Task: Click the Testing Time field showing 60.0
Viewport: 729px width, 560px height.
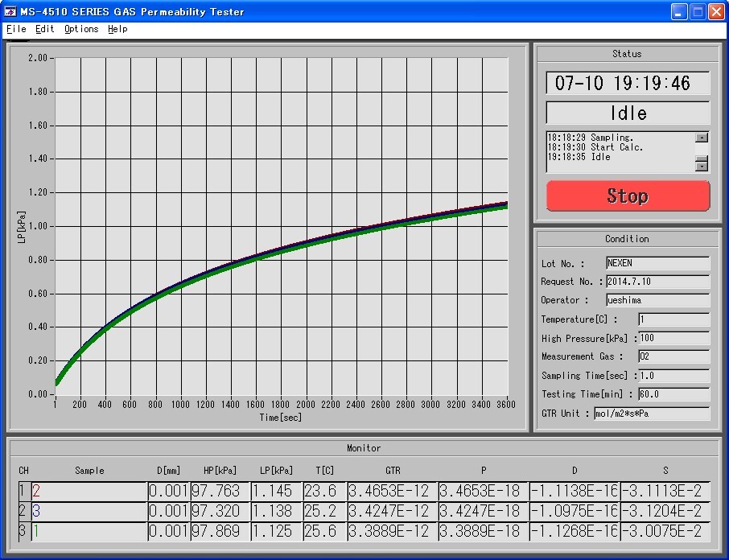Action: coord(673,394)
